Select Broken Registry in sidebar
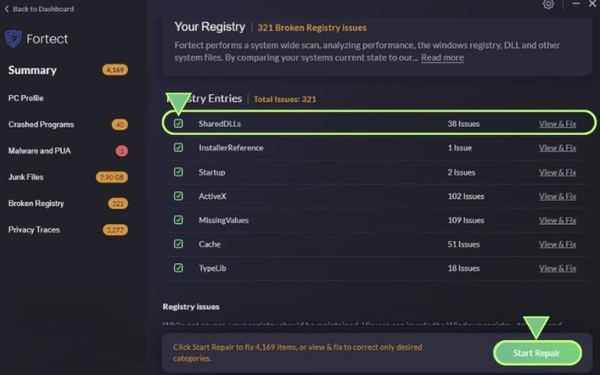The height and width of the screenshot is (375, 600). click(x=36, y=203)
